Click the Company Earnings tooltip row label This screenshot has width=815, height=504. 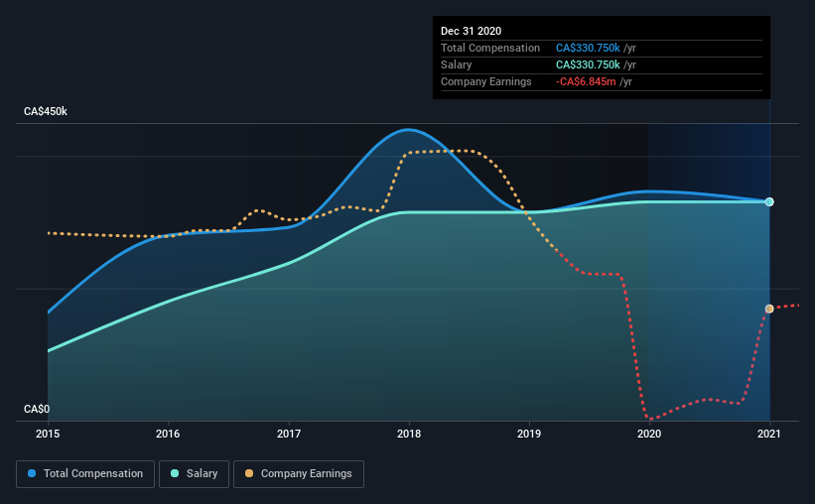486,81
